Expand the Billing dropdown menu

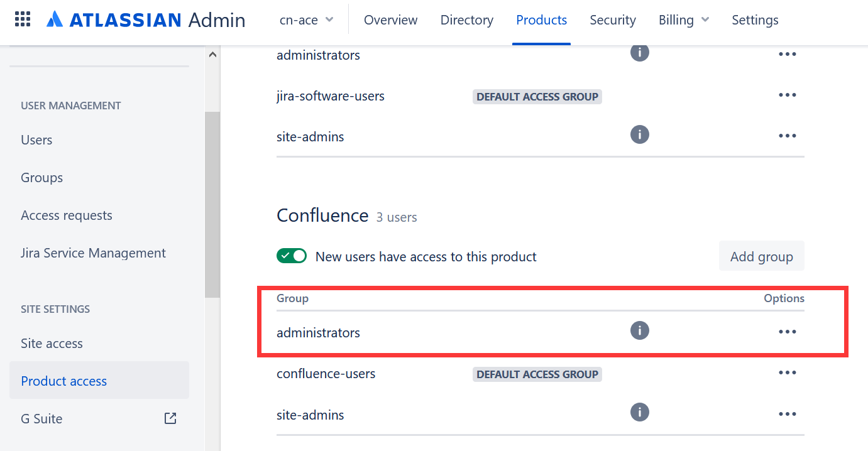tap(684, 19)
